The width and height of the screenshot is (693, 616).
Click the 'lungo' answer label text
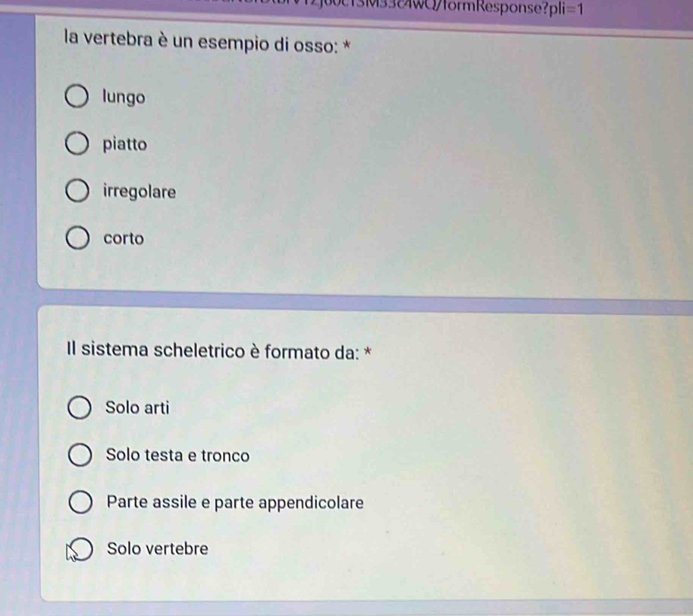tap(124, 97)
